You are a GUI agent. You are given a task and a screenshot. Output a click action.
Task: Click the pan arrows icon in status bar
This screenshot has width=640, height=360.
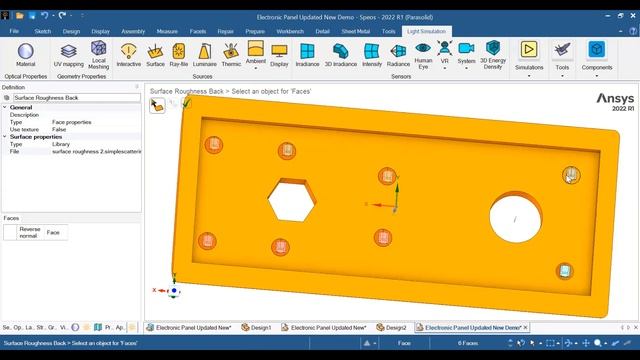tap(586, 343)
